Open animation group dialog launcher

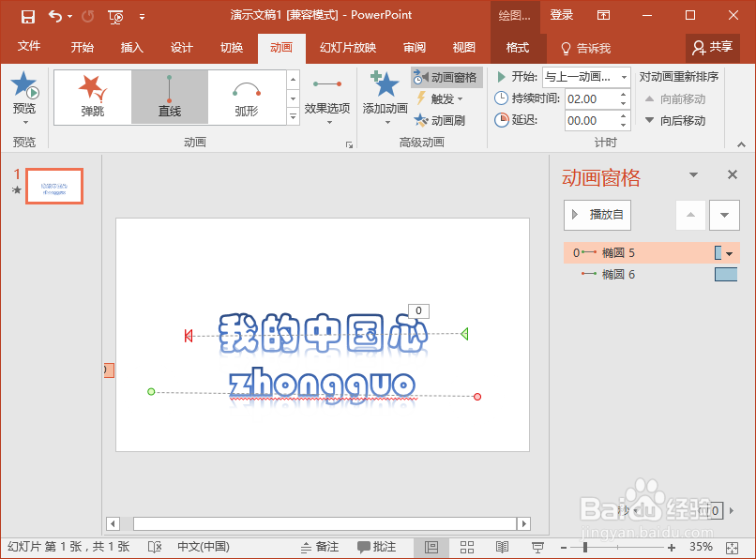pyautogui.click(x=349, y=144)
